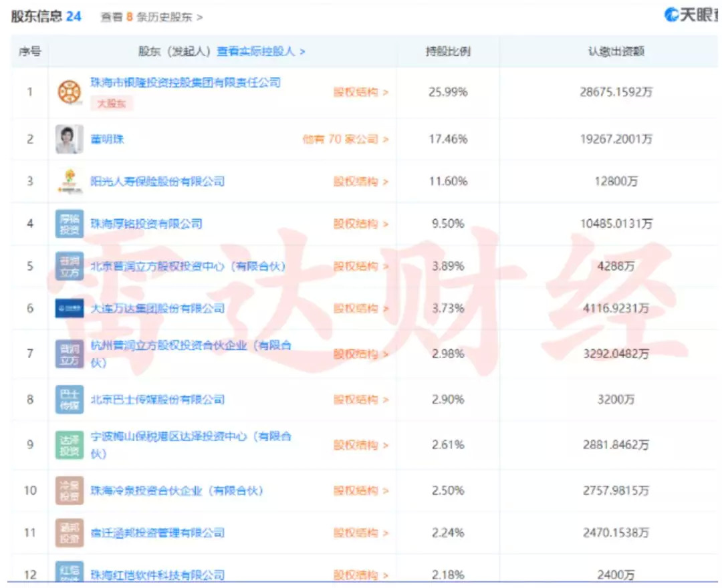
Task: Expand 股权结构 for 珠海冷泉投资
Action: (x=361, y=490)
